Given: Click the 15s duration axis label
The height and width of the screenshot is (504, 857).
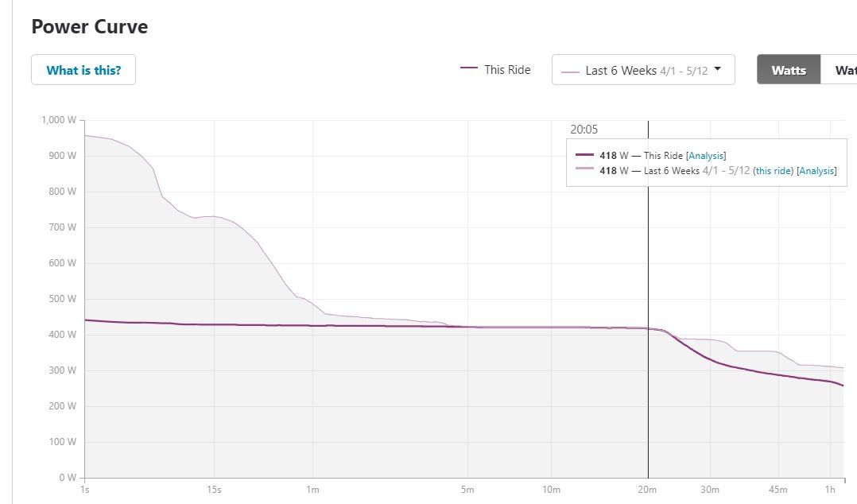Looking at the screenshot, I should click(x=213, y=490).
